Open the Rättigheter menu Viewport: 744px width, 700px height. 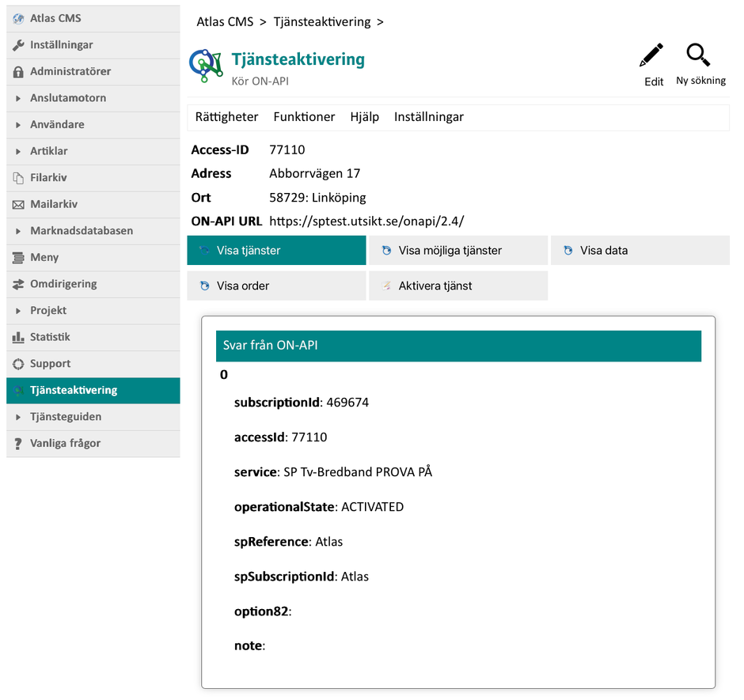(x=226, y=117)
